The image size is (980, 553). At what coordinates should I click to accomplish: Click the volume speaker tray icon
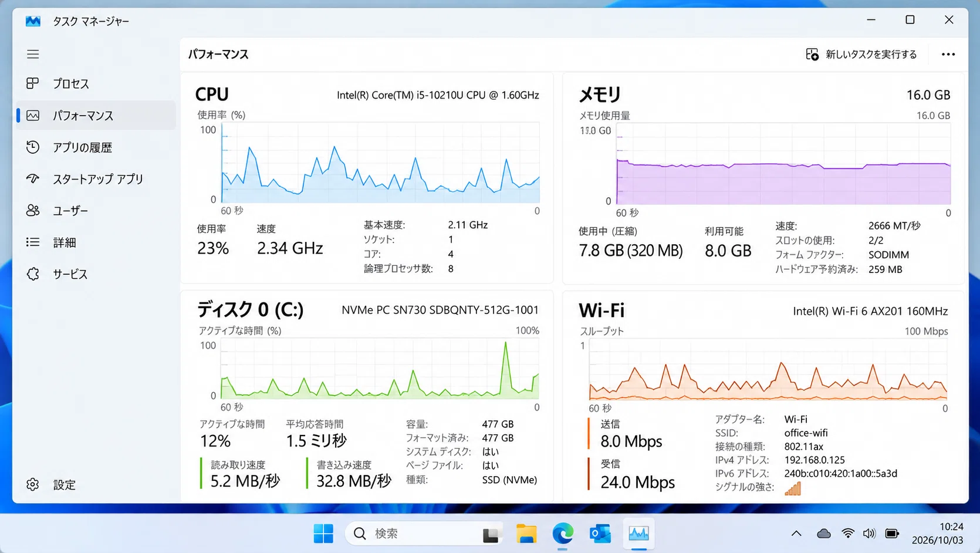click(x=869, y=534)
